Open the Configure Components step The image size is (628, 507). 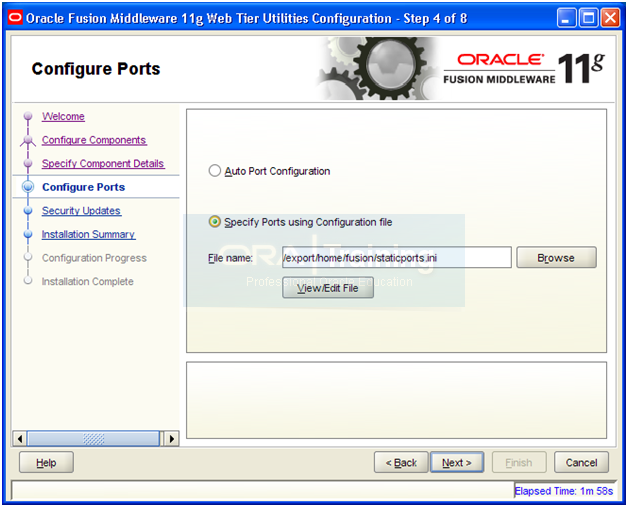pos(94,140)
